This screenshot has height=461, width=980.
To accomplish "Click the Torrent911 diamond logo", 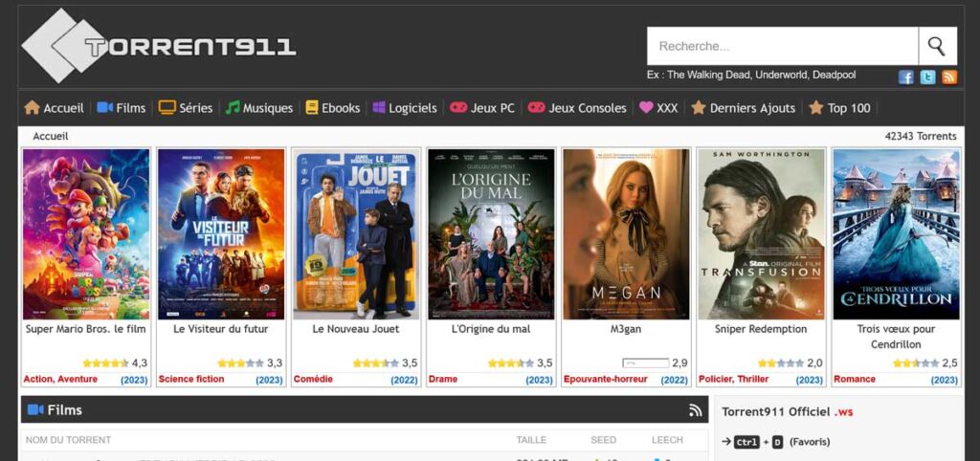I will pyautogui.click(x=64, y=46).
